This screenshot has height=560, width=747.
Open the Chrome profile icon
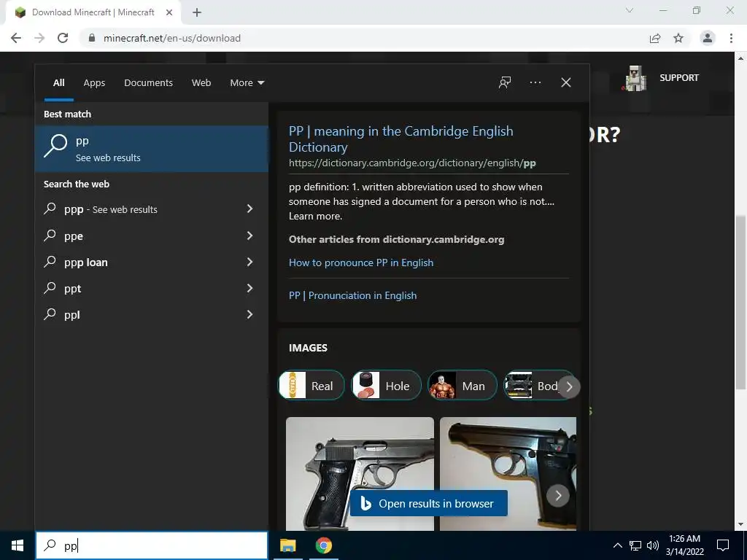click(708, 38)
